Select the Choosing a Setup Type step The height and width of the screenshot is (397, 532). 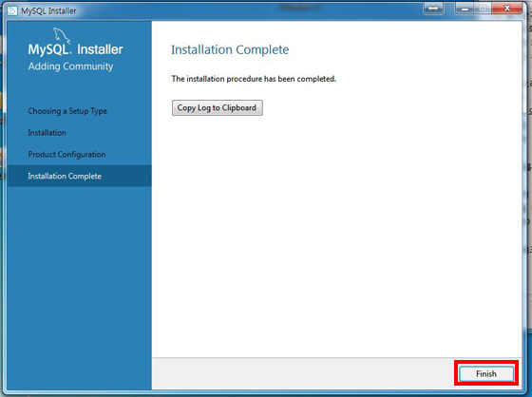tap(67, 111)
